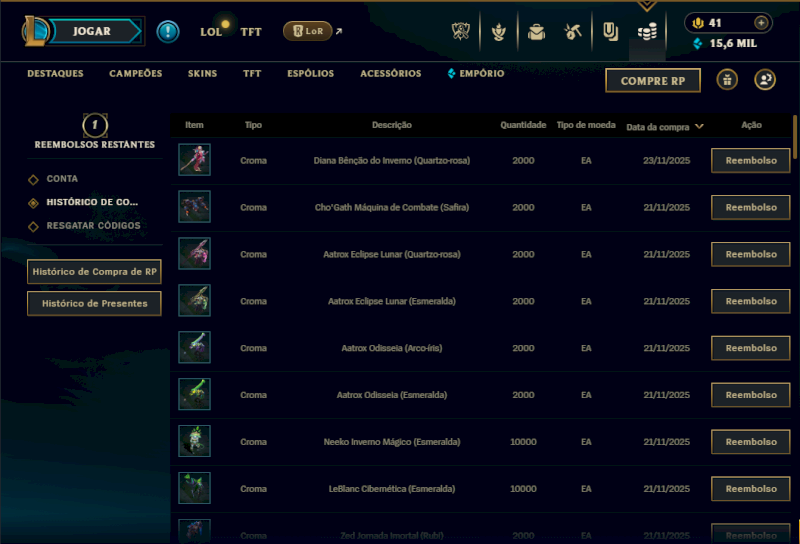Viewport: 800px width, 544px height.
Task: Sort by Data da compra arrow
Action: 699,126
